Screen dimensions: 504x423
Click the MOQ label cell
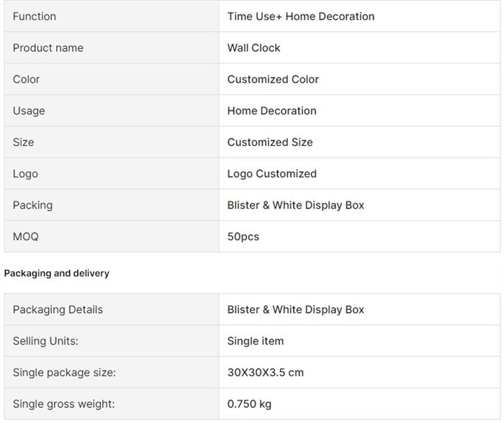pos(26,237)
